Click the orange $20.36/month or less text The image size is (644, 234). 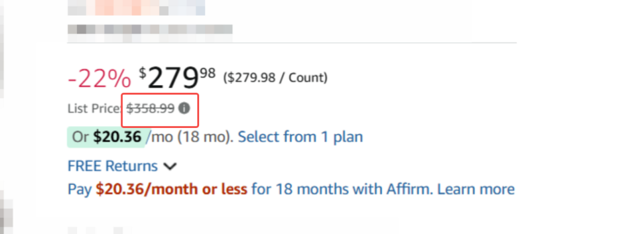click(171, 189)
